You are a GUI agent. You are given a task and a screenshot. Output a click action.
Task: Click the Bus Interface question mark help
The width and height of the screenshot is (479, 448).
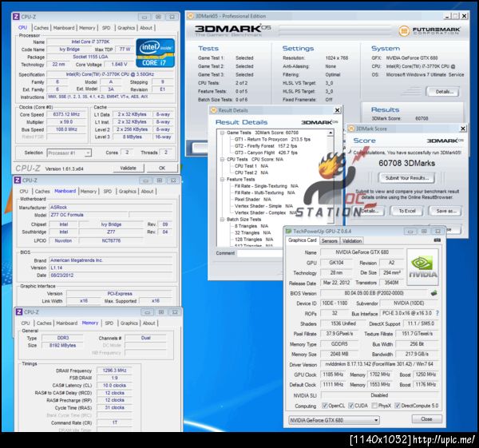pos(437,313)
